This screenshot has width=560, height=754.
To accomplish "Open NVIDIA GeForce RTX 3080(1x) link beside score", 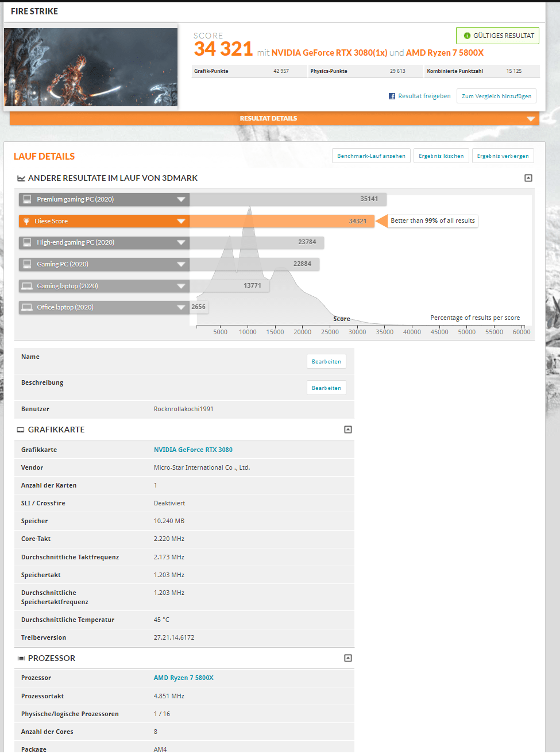I will [x=329, y=53].
